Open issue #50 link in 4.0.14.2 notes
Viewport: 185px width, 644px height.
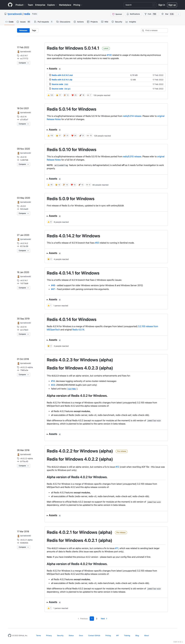(97, 243)
